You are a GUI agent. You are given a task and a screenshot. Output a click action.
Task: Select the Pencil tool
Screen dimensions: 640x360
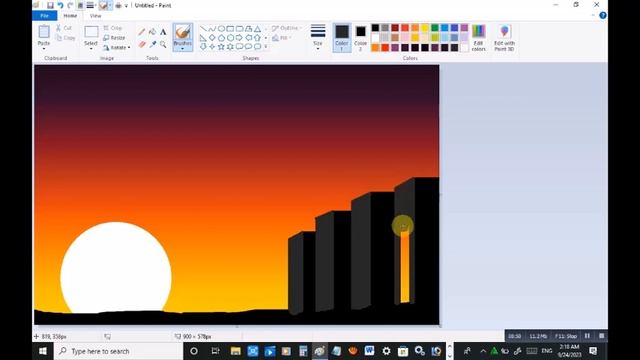click(142, 32)
